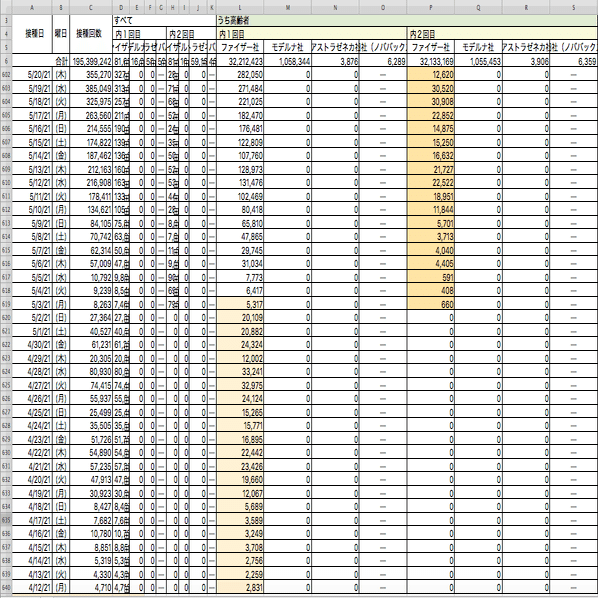Select highlighted cell 21,727

(431, 169)
